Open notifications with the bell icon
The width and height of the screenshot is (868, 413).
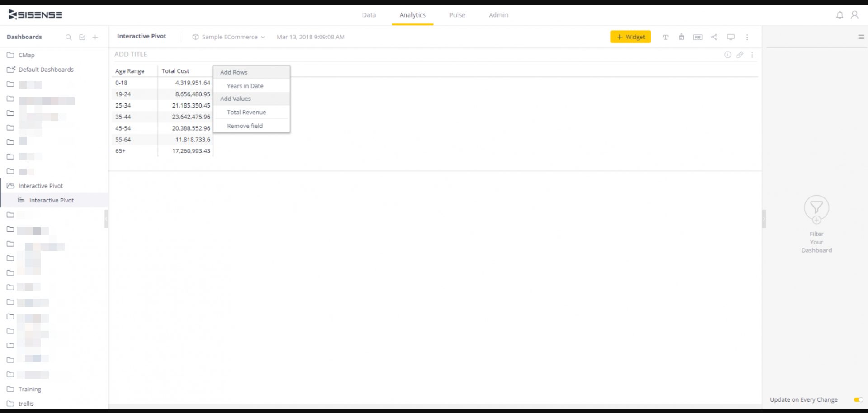(x=840, y=14)
